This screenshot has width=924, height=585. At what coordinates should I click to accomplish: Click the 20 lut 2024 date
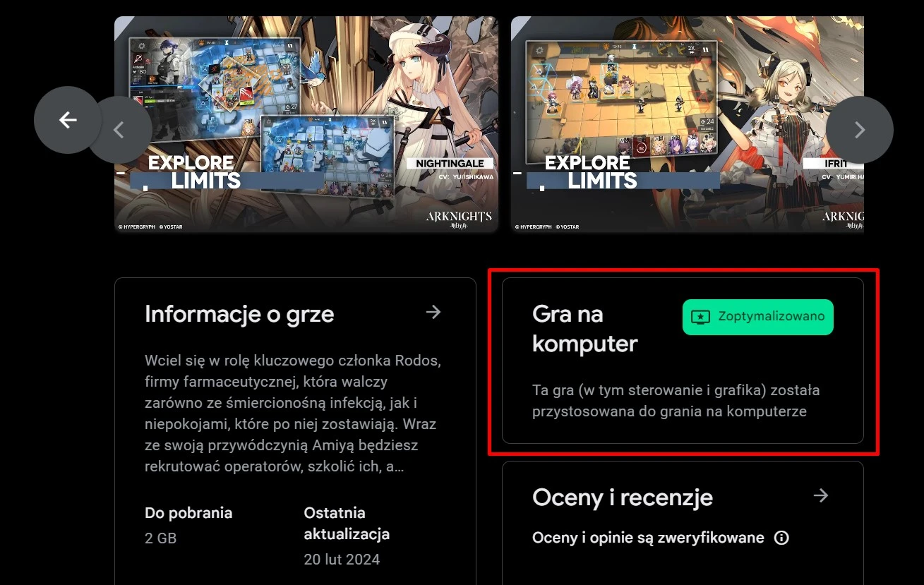[342, 560]
